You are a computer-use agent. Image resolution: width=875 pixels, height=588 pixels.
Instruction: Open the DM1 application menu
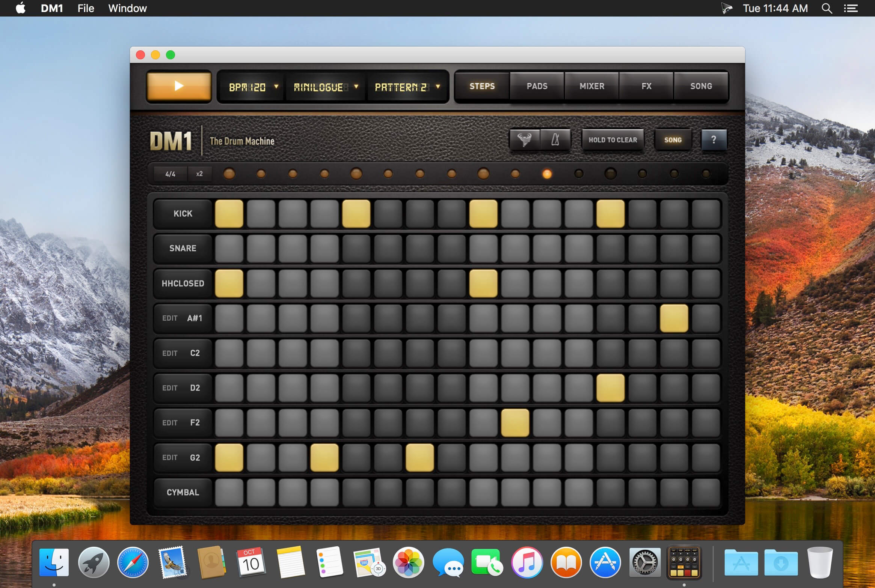[x=52, y=8]
